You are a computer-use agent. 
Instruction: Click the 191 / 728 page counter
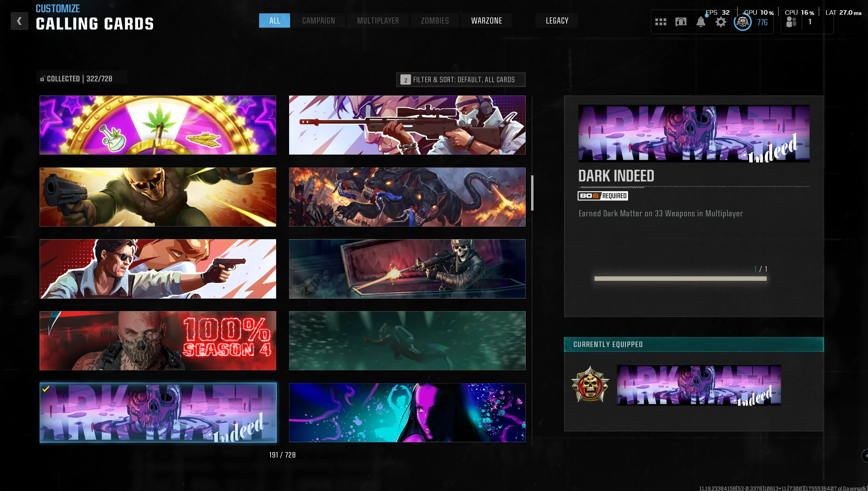tap(282, 455)
